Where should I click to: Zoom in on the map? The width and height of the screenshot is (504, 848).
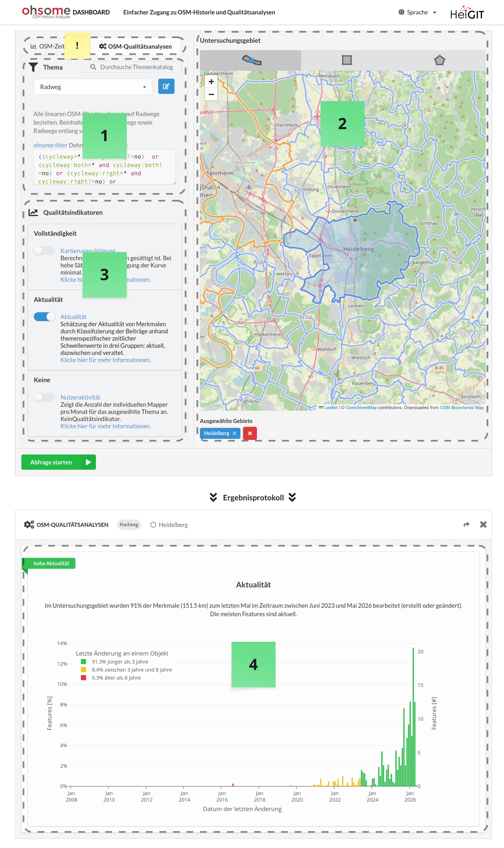pos(211,81)
